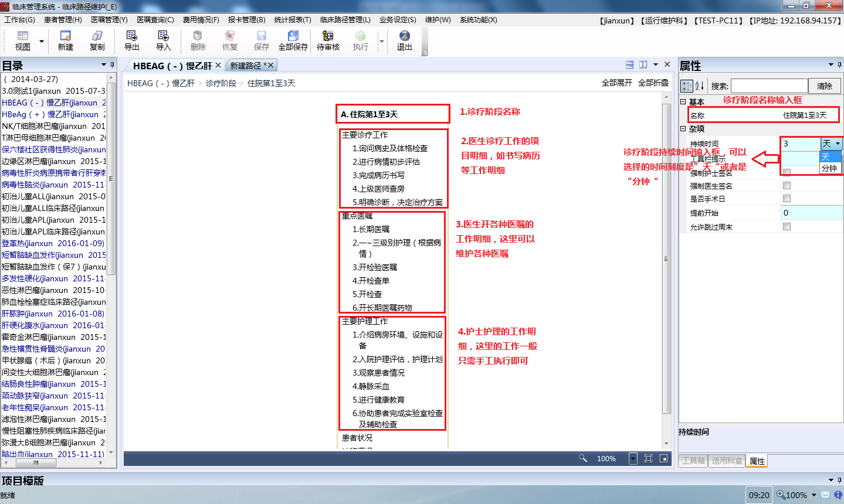Click the A-Z sort icon in 属性 panel
Screen dimensions: 844x504
point(700,86)
